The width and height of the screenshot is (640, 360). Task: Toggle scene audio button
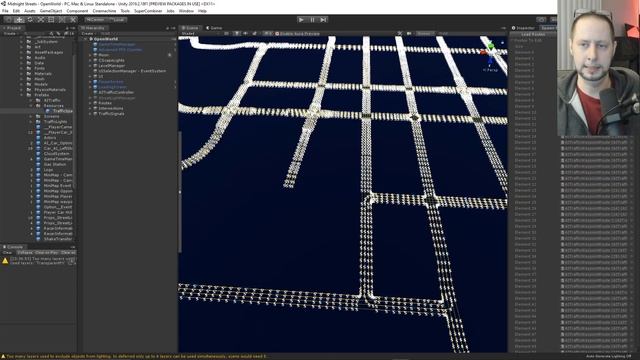[245, 33]
